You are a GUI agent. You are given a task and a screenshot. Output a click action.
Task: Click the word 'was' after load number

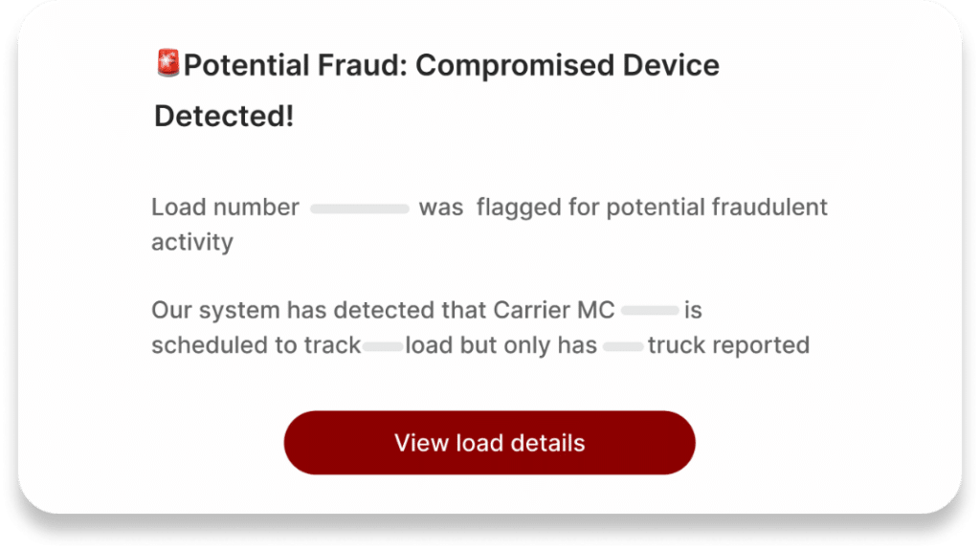coord(441,208)
